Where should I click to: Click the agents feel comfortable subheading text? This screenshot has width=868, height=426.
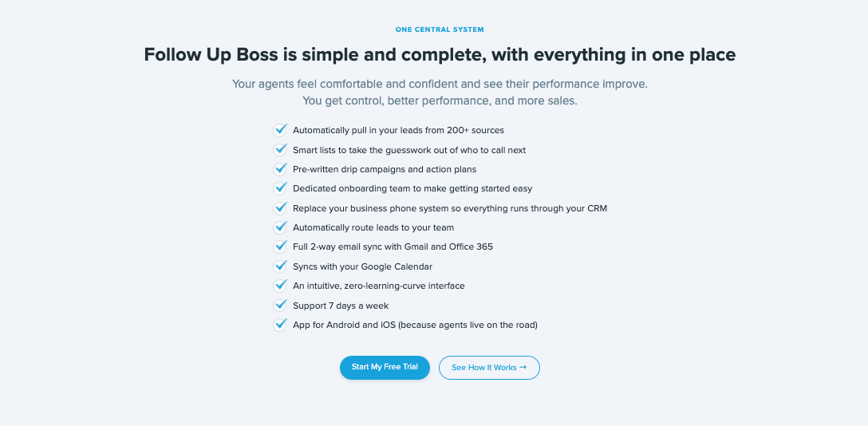click(x=440, y=84)
